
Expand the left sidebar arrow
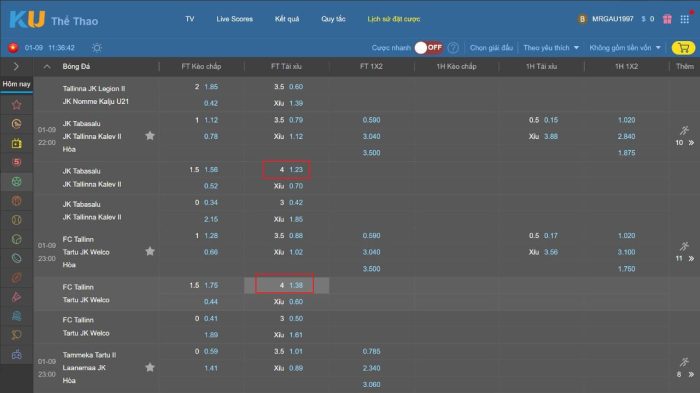click(16, 67)
